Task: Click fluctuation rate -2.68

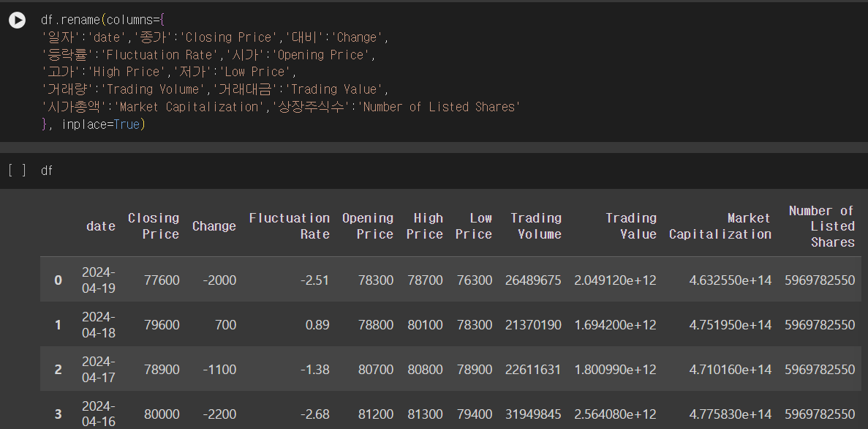Action: point(315,414)
